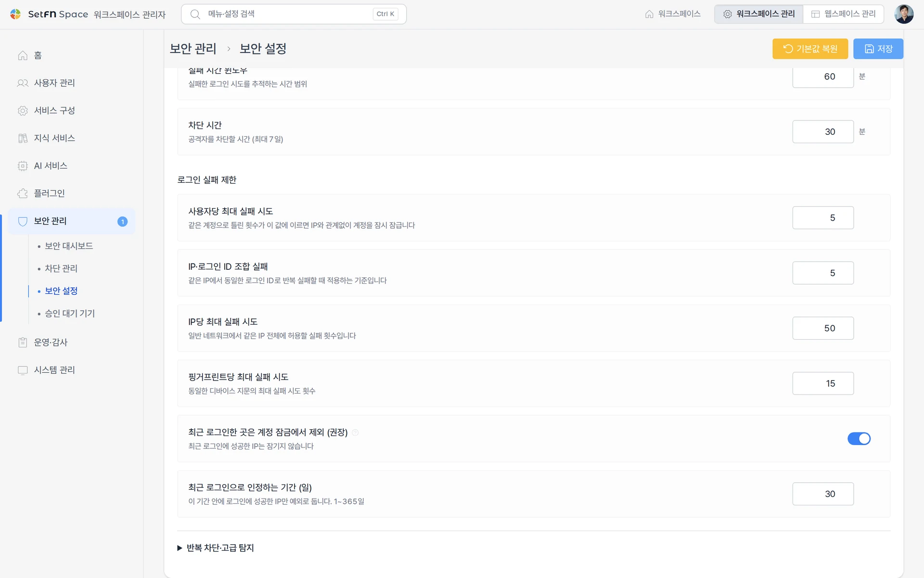Click the 지식 서비스 books icon
This screenshot has width=924, height=578.
[x=23, y=138]
